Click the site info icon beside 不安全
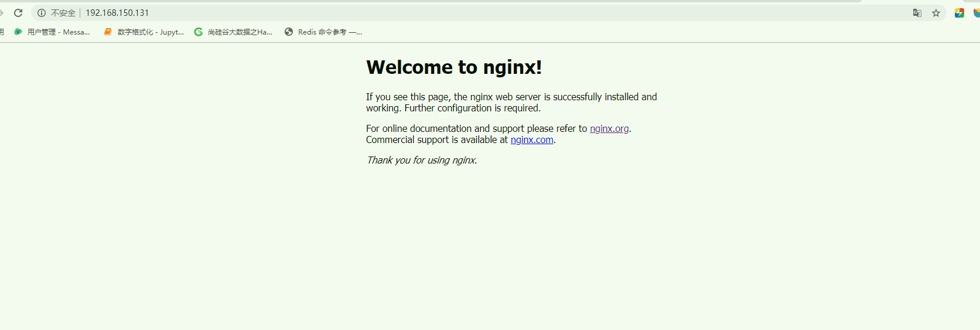This screenshot has height=330, width=980. click(x=42, y=13)
